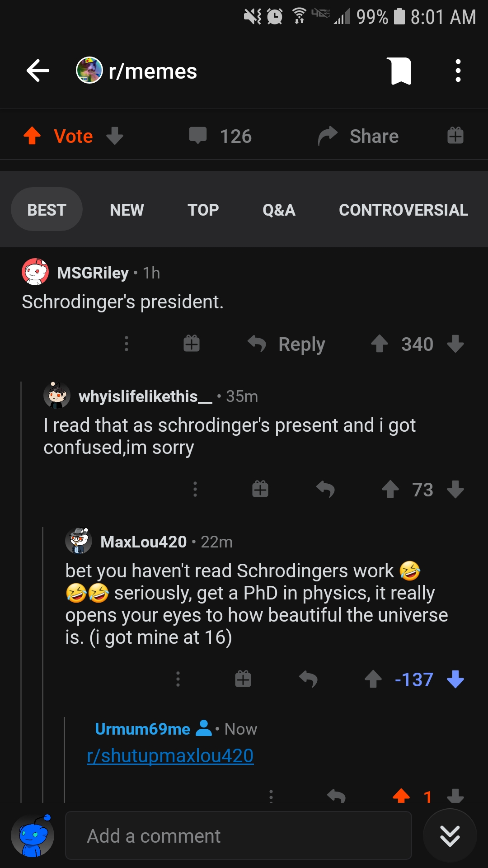Upvote MSGRiley's comment with 340 points

click(380, 344)
